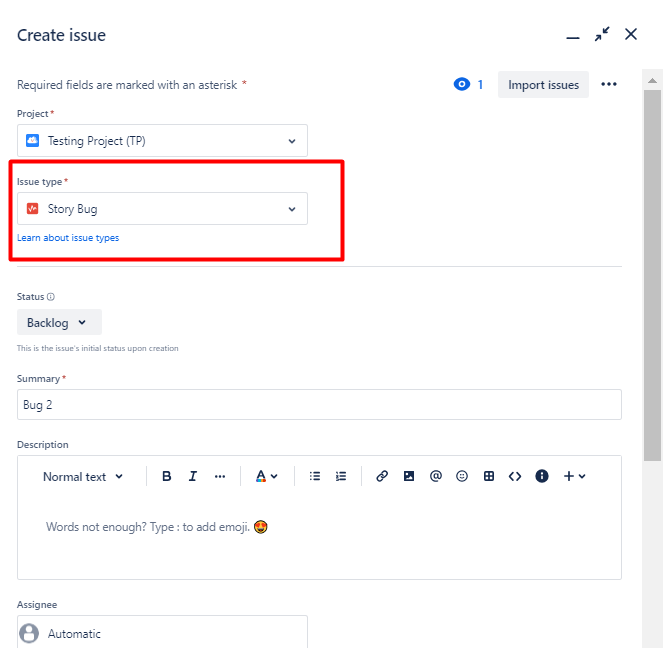Click the vertical scrollbar thumb
Viewport: 663px width, 648px height.
pyautogui.click(x=652, y=275)
